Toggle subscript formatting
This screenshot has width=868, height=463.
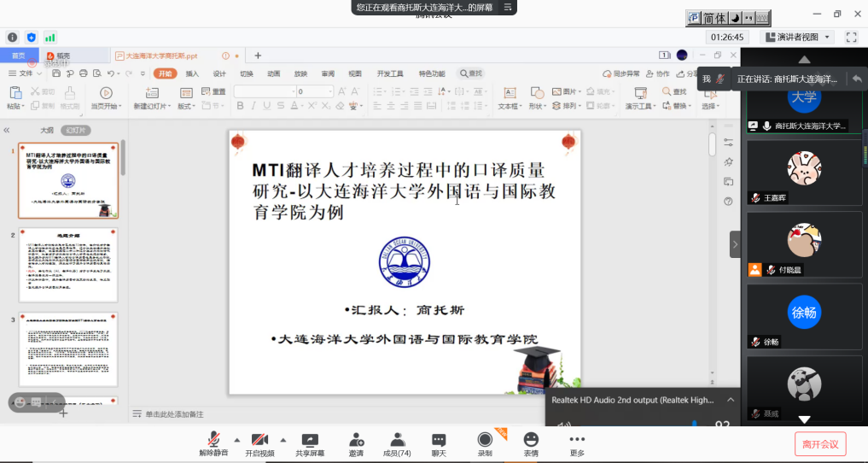click(326, 106)
